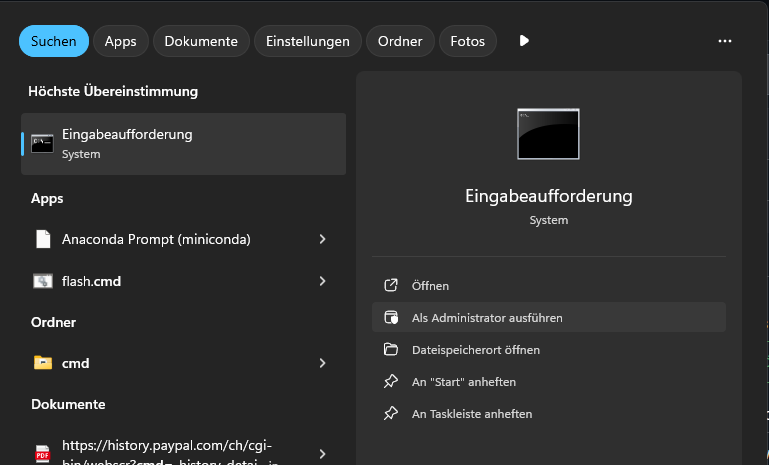Click the Eingabeaufforderung icon in results list

[x=42, y=144]
